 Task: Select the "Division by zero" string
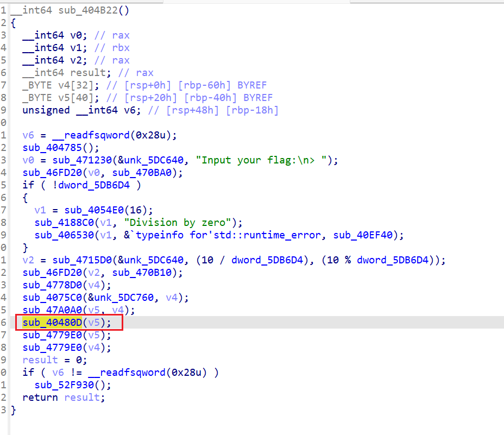click(178, 223)
